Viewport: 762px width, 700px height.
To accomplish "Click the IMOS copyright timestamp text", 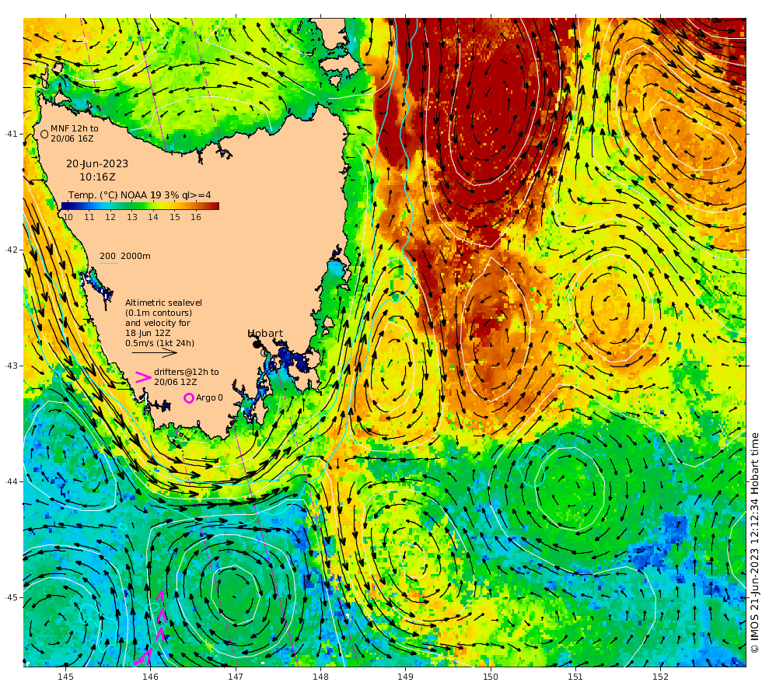I will 754,543.
